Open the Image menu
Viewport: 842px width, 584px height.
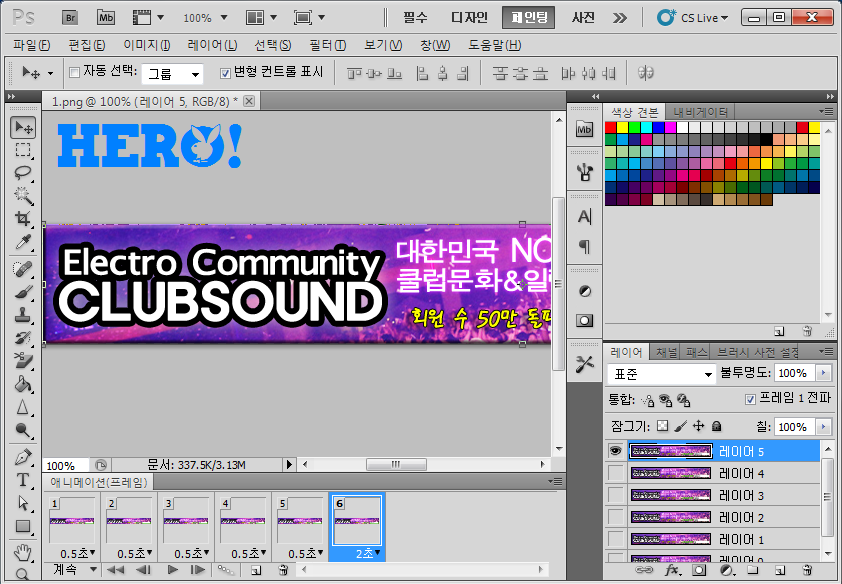(x=147, y=45)
